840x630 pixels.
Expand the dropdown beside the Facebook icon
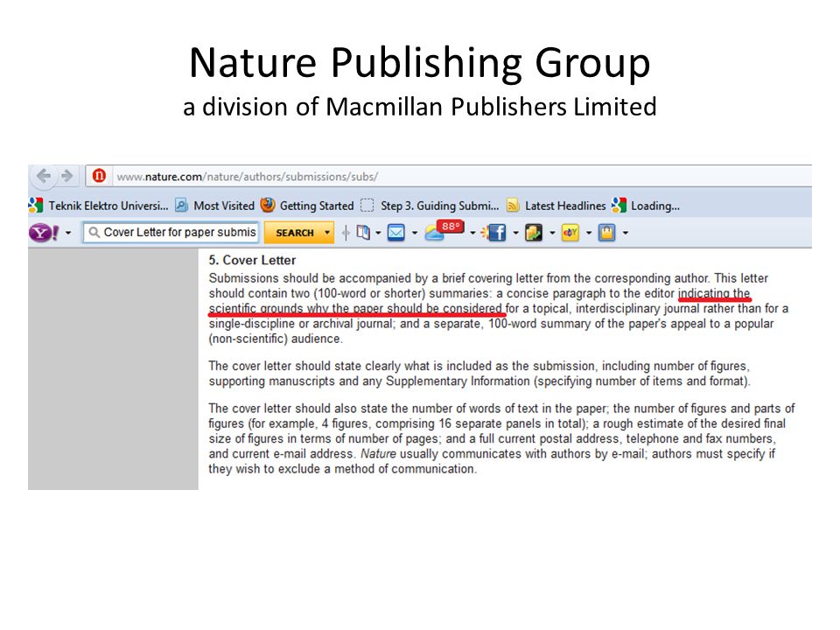(515, 233)
